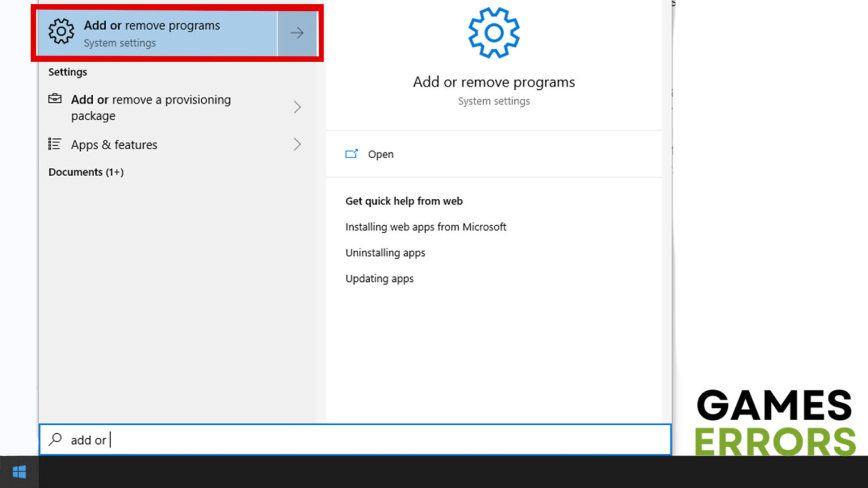The width and height of the screenshot is (868, 488).
Task: Expand the highlighted result with the right arrow
Action: click(297, 33)
